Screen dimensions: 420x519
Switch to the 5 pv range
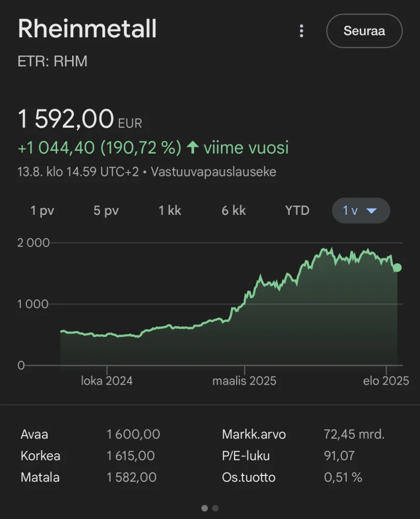click(x=106, y=211)
